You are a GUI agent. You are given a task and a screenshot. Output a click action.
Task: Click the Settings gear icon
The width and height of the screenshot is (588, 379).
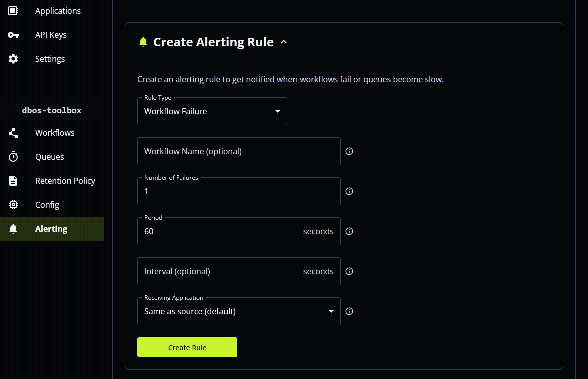13,59
